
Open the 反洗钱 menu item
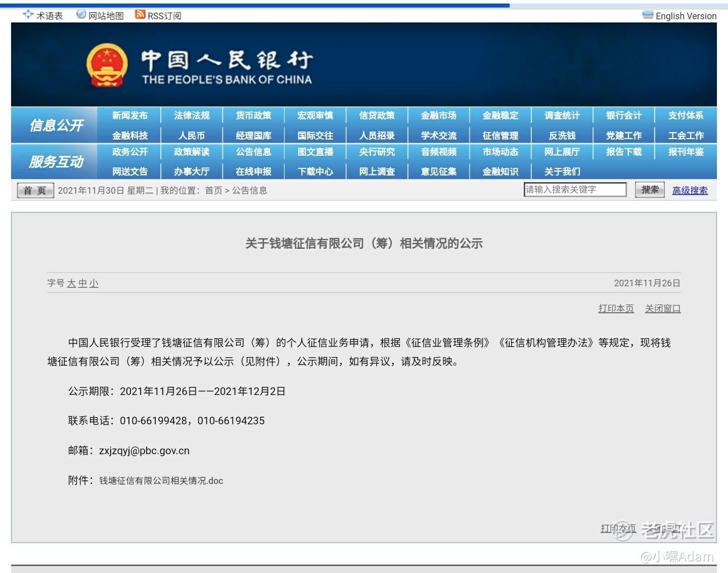[x=562, y=136]
